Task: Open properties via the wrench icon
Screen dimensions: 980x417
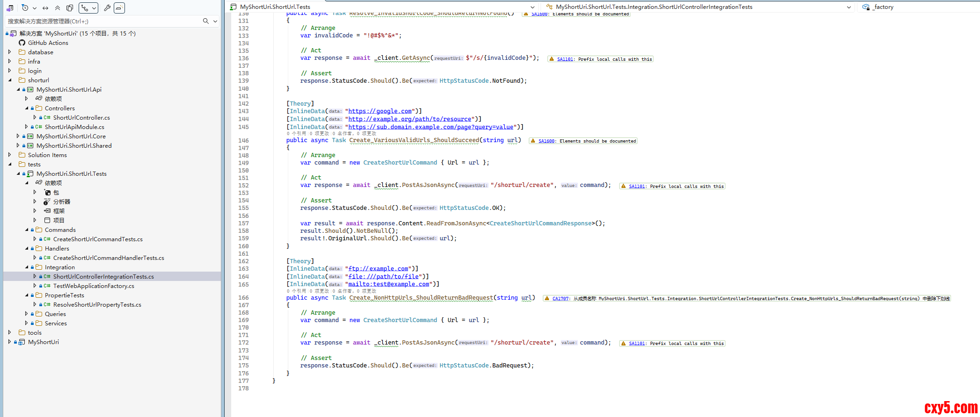Action: pos(107,8)
